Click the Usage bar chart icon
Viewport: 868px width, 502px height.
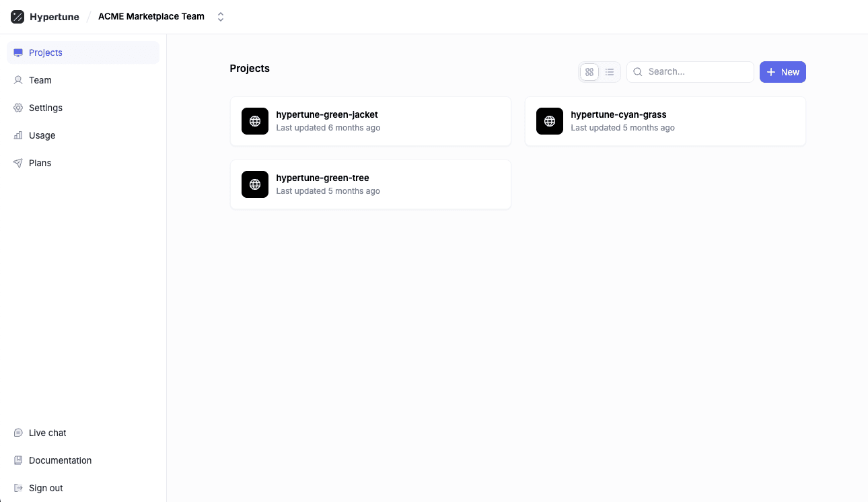pyautogui.click(x=18, y=135)
